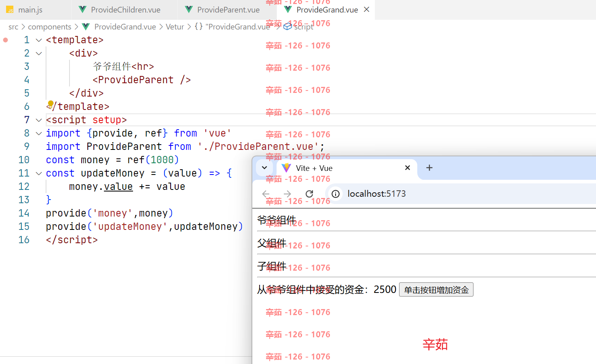Collapse the template block at line 1
596x364 pixels.
(39, 40)
